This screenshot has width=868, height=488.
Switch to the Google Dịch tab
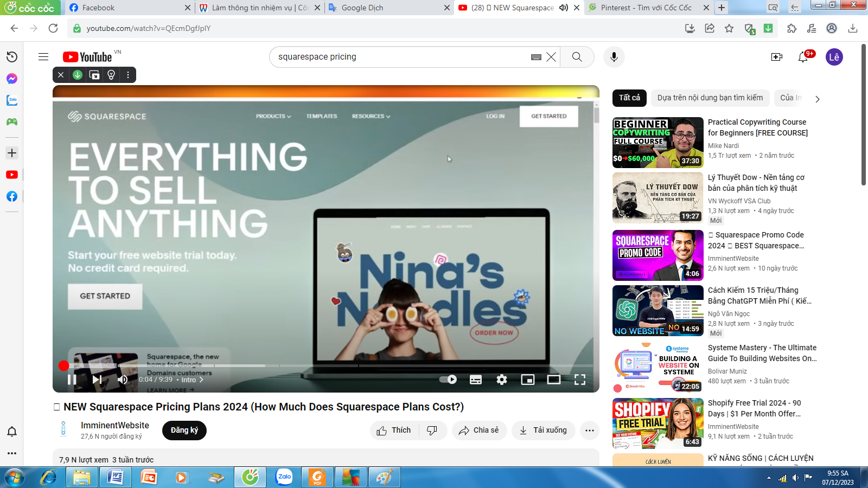389,8
